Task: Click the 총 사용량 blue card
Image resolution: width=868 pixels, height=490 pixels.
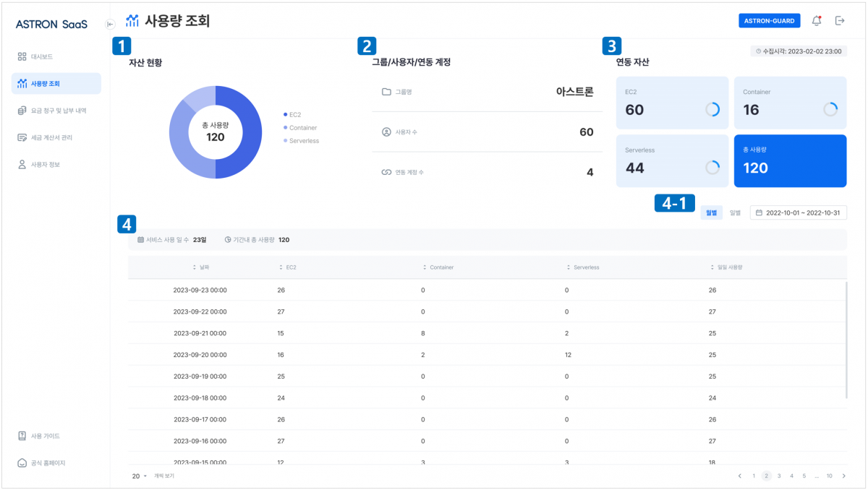Action: click(790, 160)
